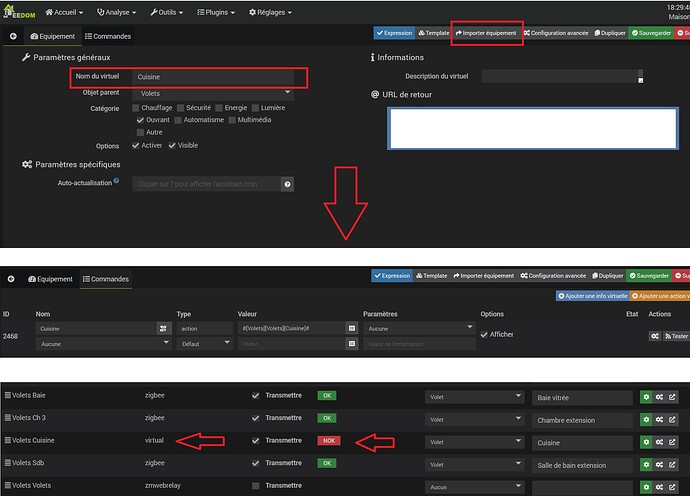Go back using arrow beside active Equipement tab

pyautogui.click(x=13, y=36)
